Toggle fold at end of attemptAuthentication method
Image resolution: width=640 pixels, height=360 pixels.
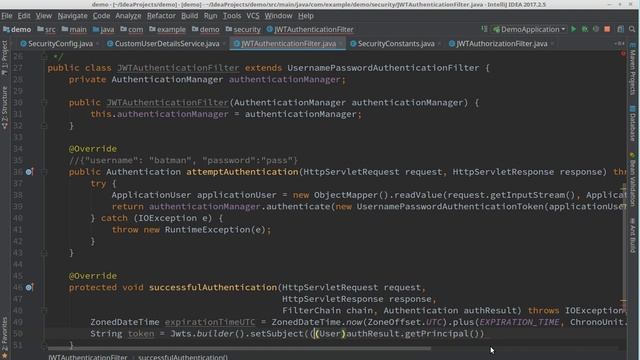[x=44, y=253]
